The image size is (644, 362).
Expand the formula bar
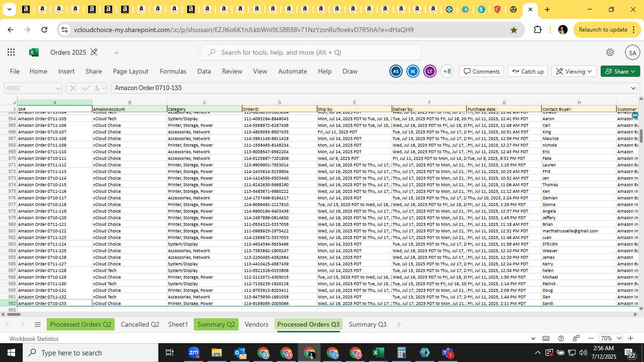tap(633, 88)
